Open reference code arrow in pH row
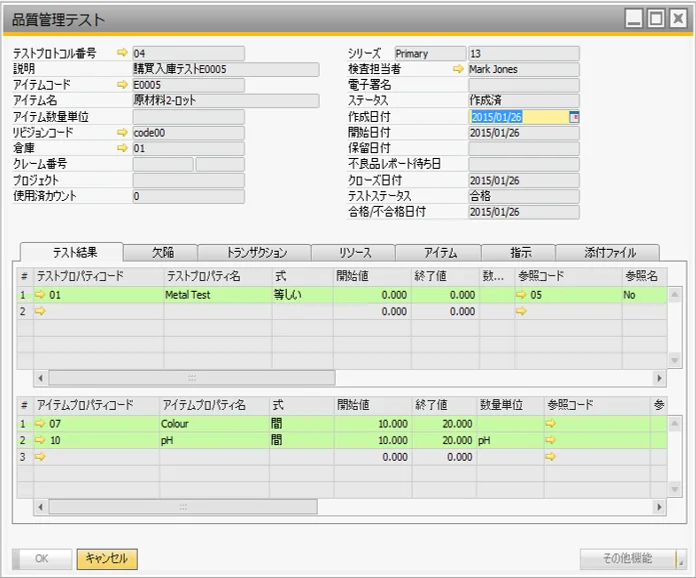Viewport: 696px width, 578px height. pos(550,440)
